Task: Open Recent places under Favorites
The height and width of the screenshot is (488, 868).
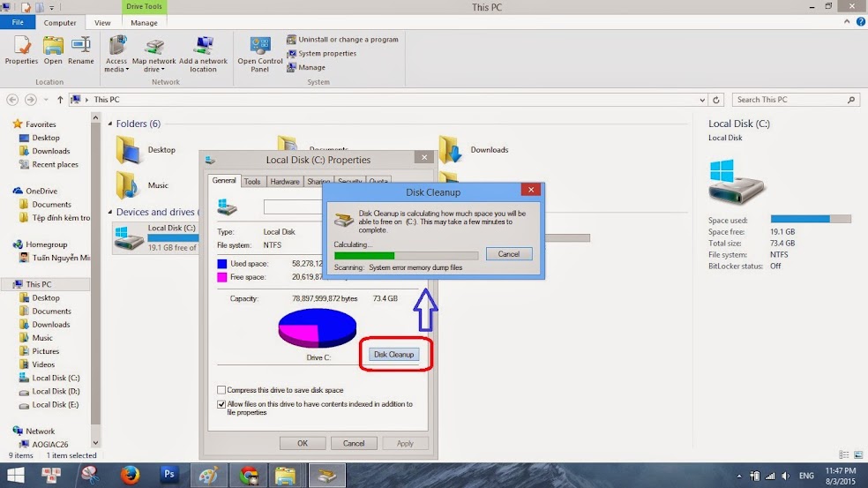Action: 49,164
